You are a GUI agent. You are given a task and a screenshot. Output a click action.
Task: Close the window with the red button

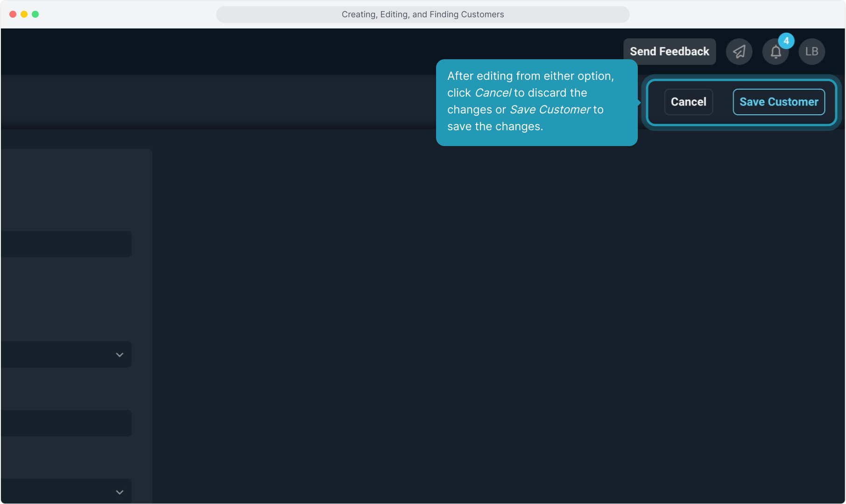pyautogui.click(x=13, y=14)
